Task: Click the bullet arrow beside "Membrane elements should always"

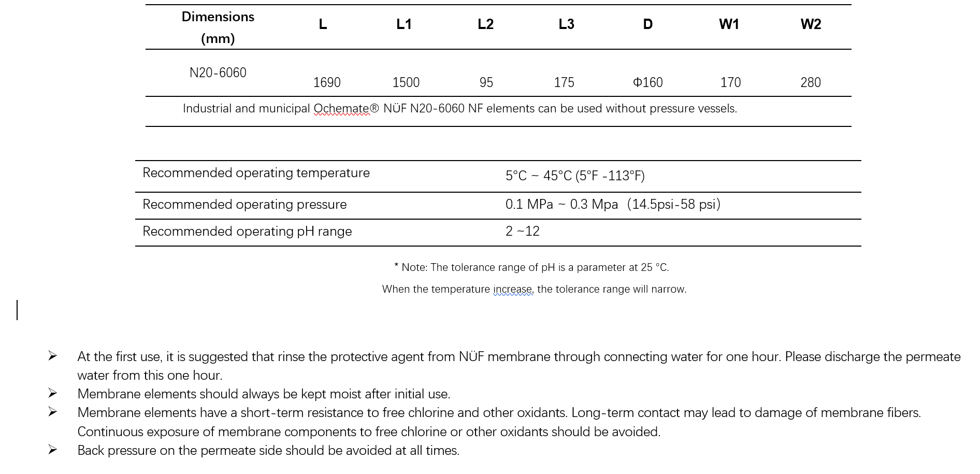Action: point(52,393)
